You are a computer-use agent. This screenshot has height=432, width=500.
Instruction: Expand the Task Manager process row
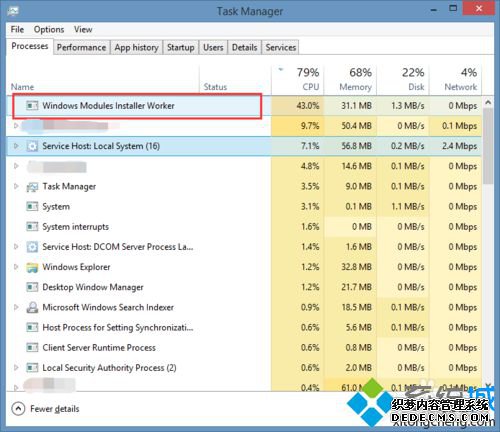[x=16, y=186]
